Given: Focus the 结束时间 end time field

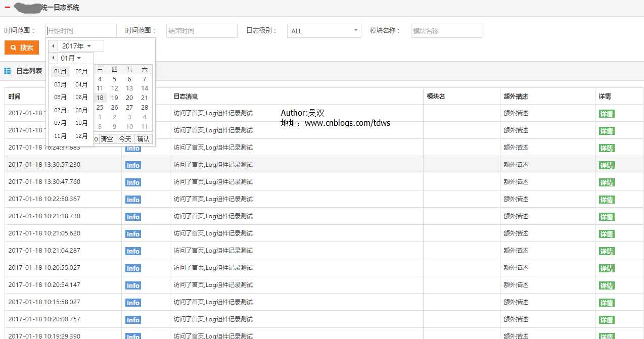Looking at the screenshot, I should point(202,31).
